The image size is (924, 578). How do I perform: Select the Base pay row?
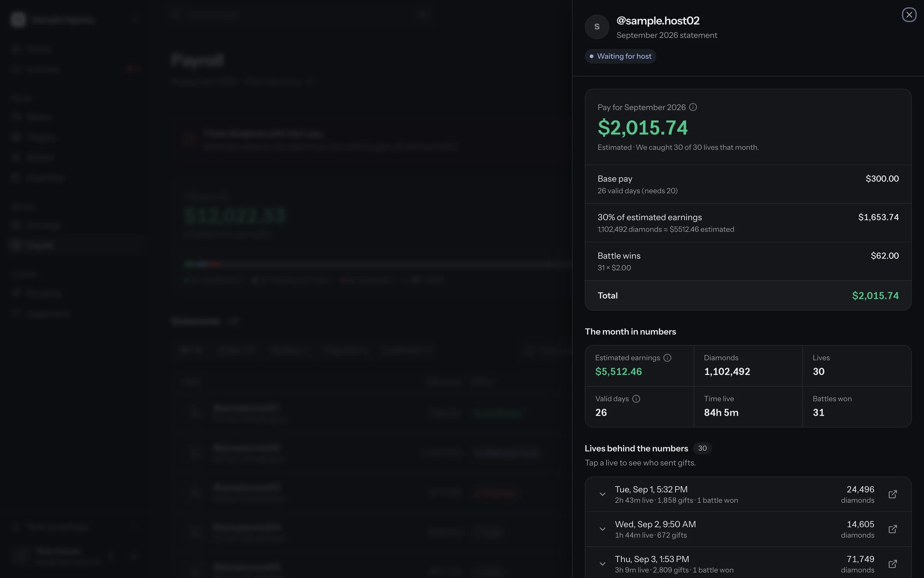(x=748, y=184)
